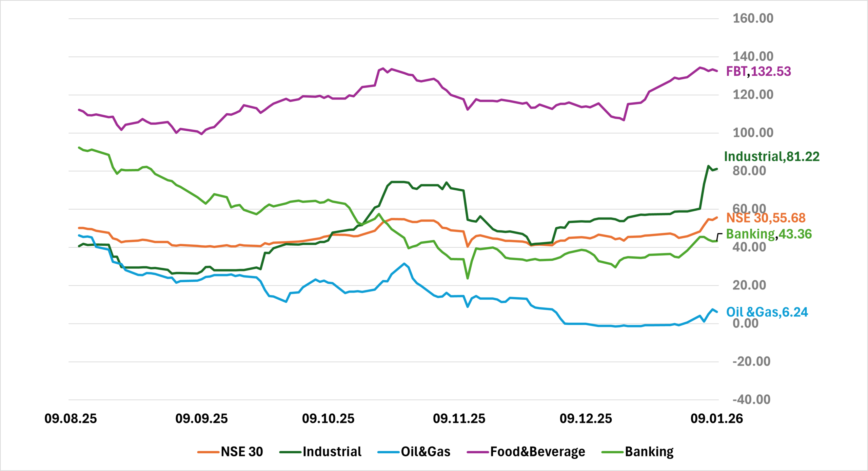Image resolution: width=868 pixels, height=471 pixels.
Task: Click the 09.01.26 date axis label
Action: click(x=716, y=419)
